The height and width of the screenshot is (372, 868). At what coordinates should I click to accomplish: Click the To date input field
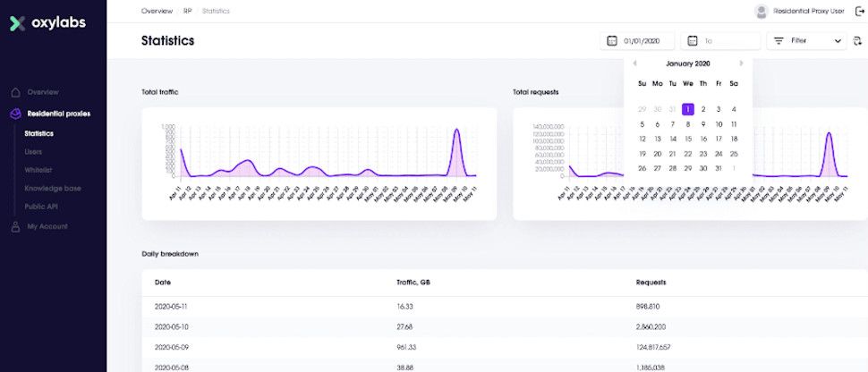tap(720, 40)
